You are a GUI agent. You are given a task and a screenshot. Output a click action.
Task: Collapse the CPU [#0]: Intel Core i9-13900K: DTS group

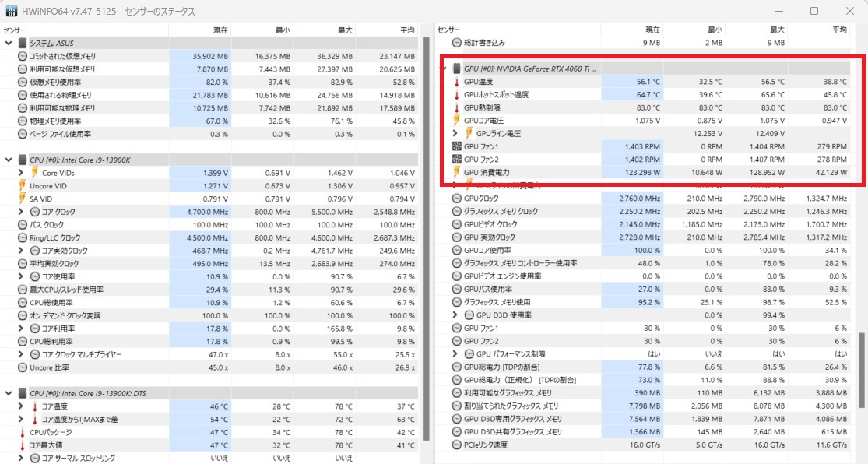(9, 393)
